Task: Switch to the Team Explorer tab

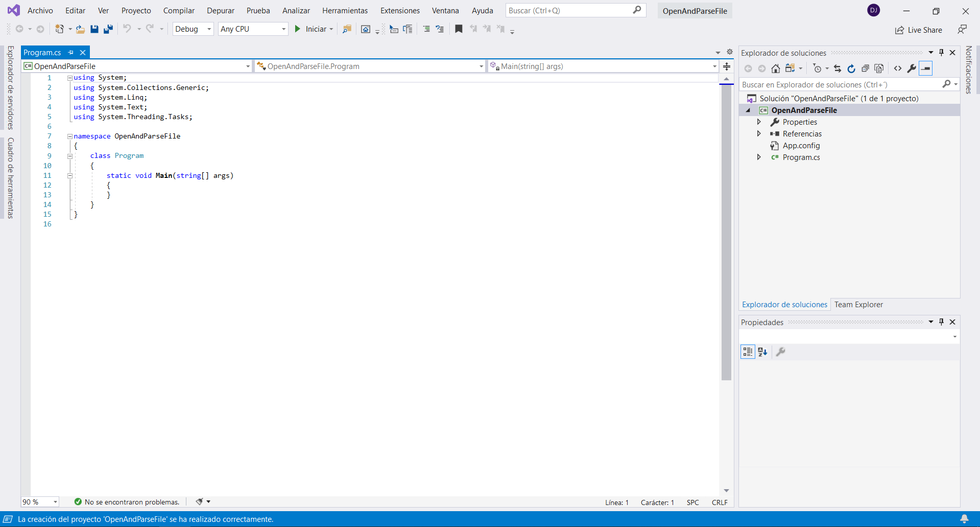Action: [x=858, y=305]
